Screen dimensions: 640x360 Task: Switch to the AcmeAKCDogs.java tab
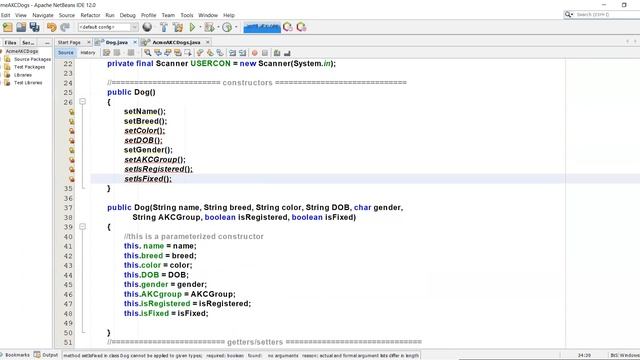(x=176, y=42)
